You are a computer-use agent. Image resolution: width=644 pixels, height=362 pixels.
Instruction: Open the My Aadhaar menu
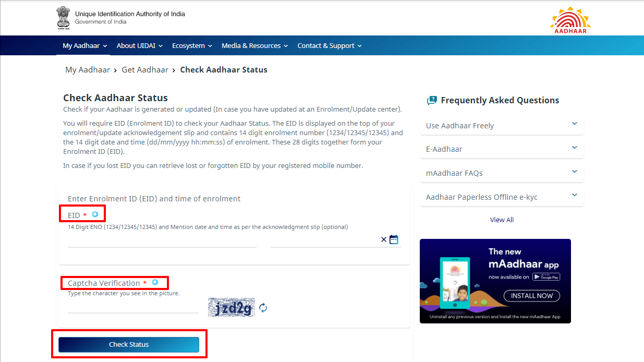[85, 46]
